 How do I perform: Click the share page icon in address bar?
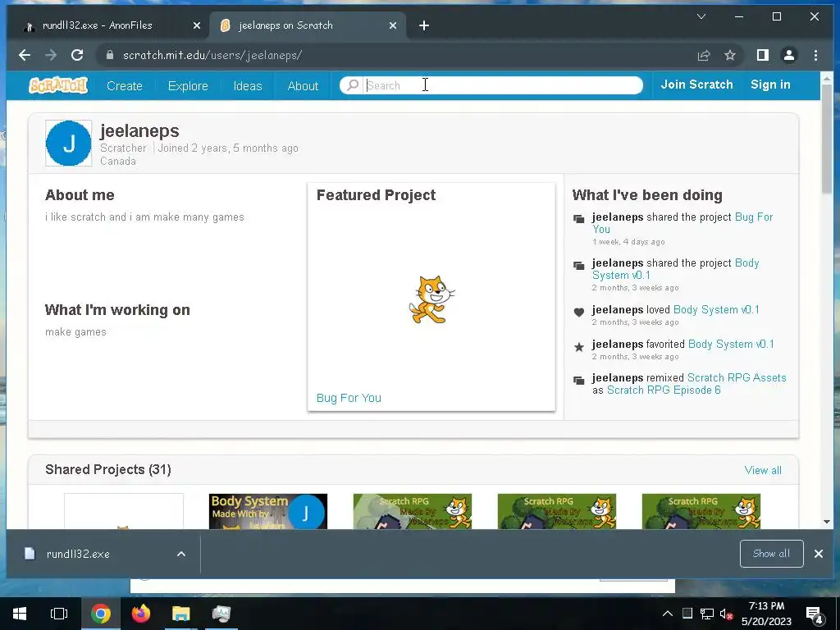(703, 55)
